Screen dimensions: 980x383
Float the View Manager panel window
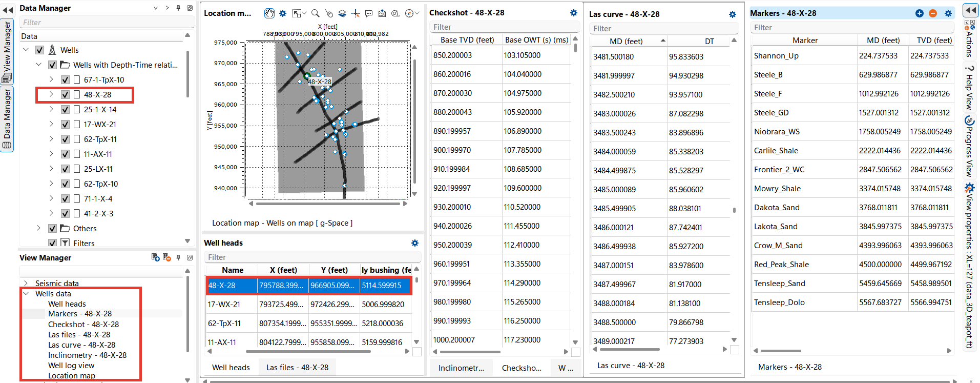pyautogui.click(x=190, y=257)
